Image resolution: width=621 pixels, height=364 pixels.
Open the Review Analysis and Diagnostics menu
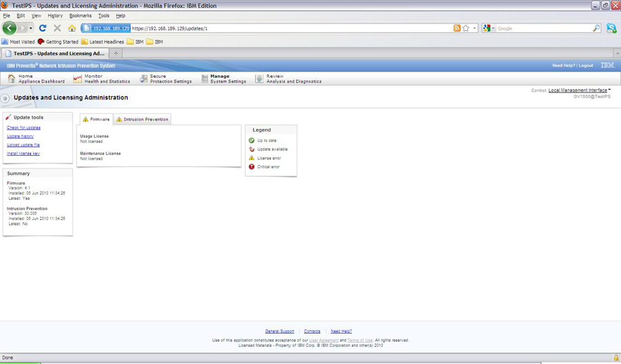coord(288,79)
